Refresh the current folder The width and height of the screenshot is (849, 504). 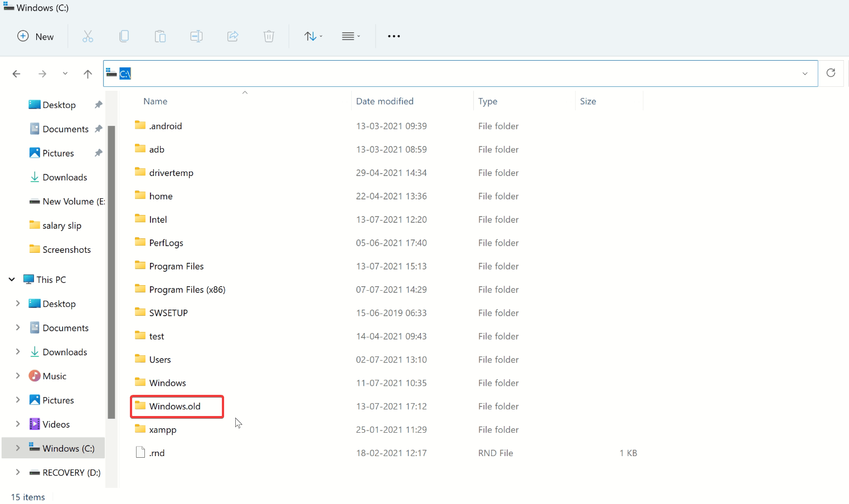(x=831, y=73)
